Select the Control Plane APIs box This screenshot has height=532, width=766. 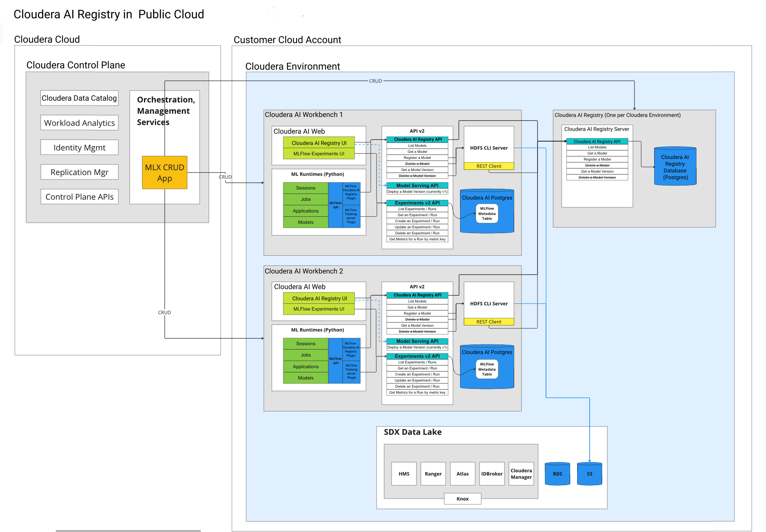pyautogui.click(x=80, y=197)
